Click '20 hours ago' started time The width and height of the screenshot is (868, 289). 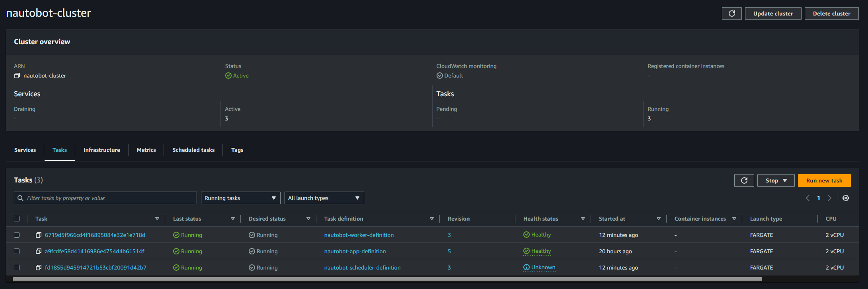(615, 251)
